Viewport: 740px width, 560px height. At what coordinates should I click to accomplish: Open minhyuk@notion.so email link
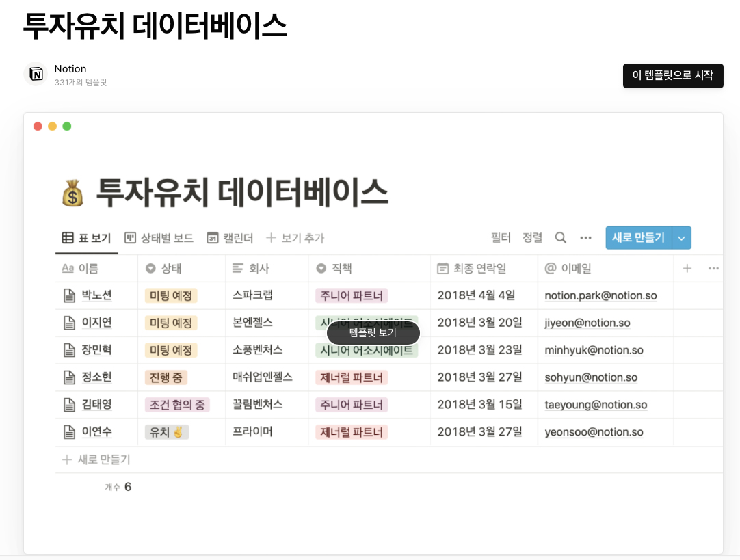pyautogui.click(x=594, y=350)
